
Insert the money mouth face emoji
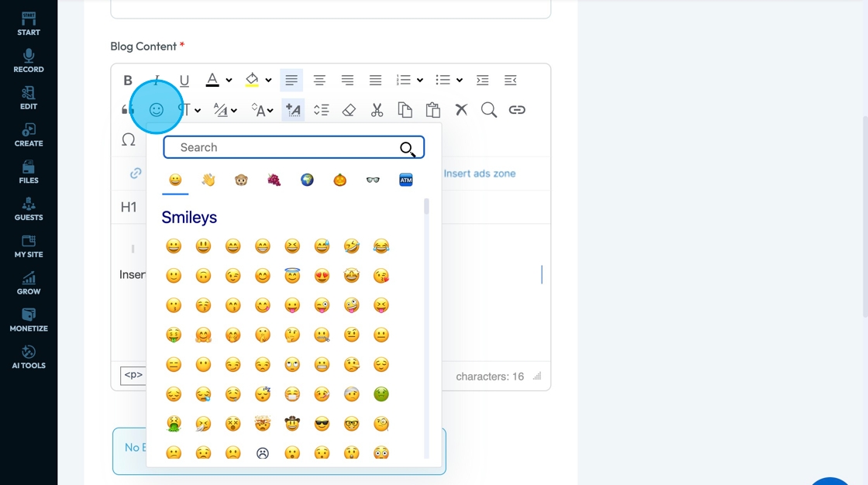pyautogui.click(x=174, y=335)
